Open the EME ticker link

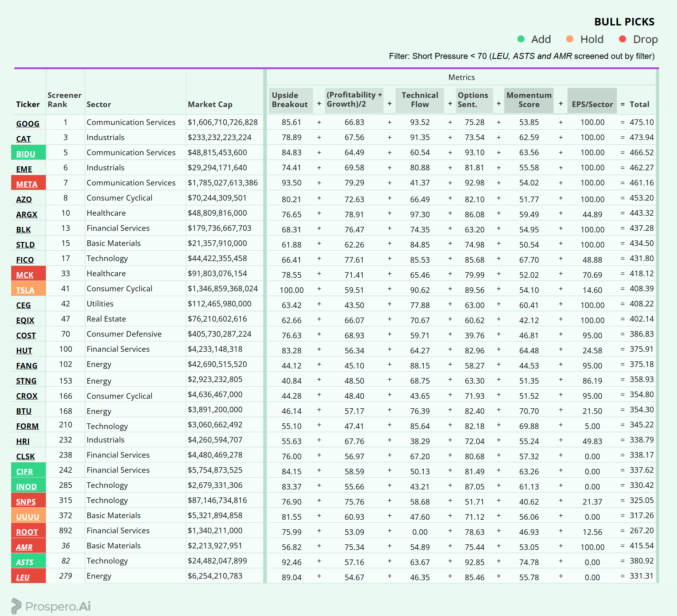(24, 169)
